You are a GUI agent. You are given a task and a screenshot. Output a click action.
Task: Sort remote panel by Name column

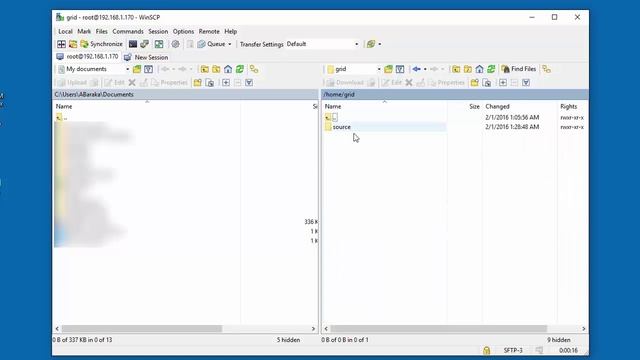385,107
